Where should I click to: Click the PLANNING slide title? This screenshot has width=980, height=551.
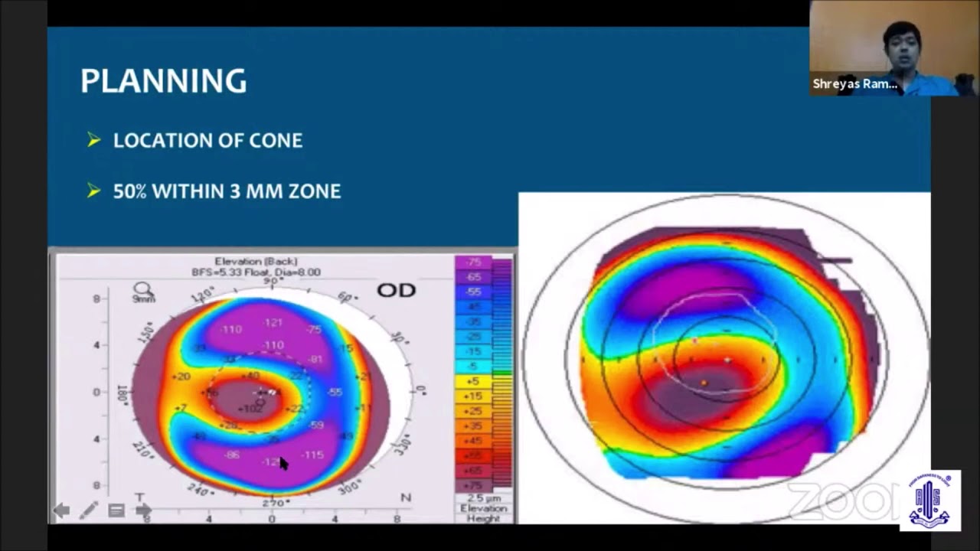click(x=164, y=81)
